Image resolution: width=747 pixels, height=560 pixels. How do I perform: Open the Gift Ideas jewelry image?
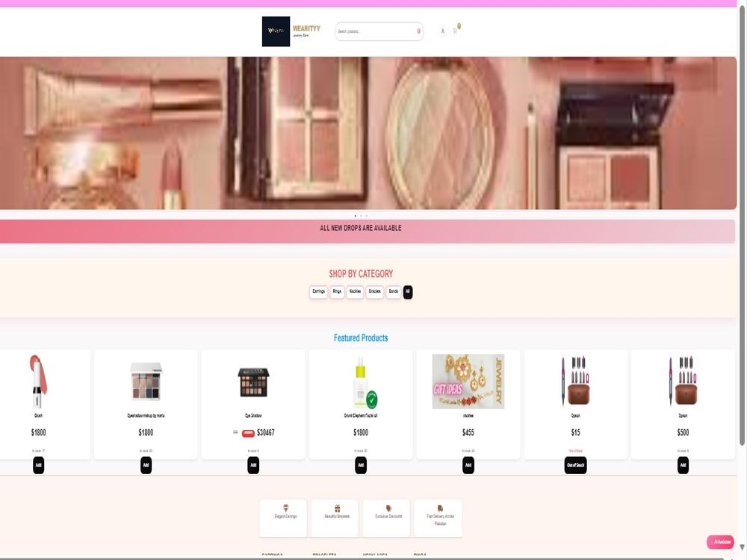pos(468,382)
